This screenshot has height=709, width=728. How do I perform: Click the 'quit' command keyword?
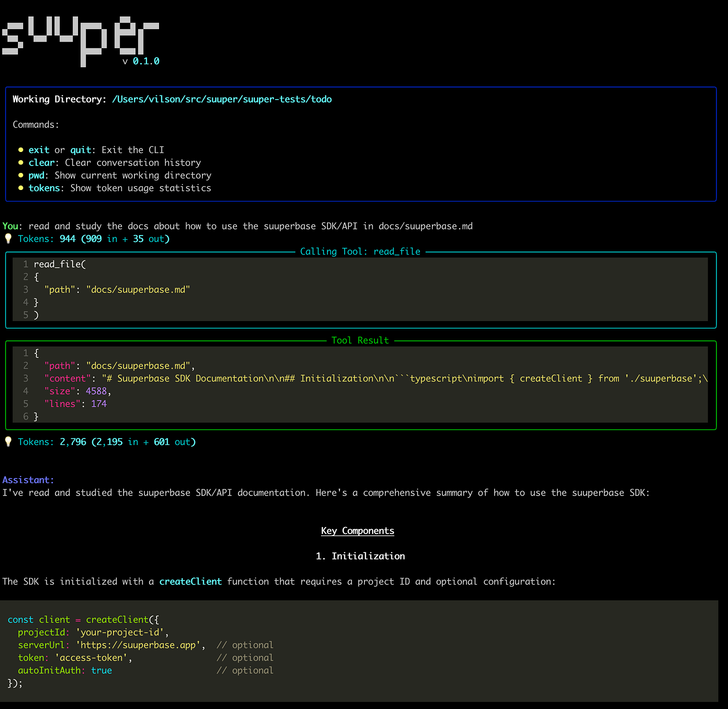[80, 150]
